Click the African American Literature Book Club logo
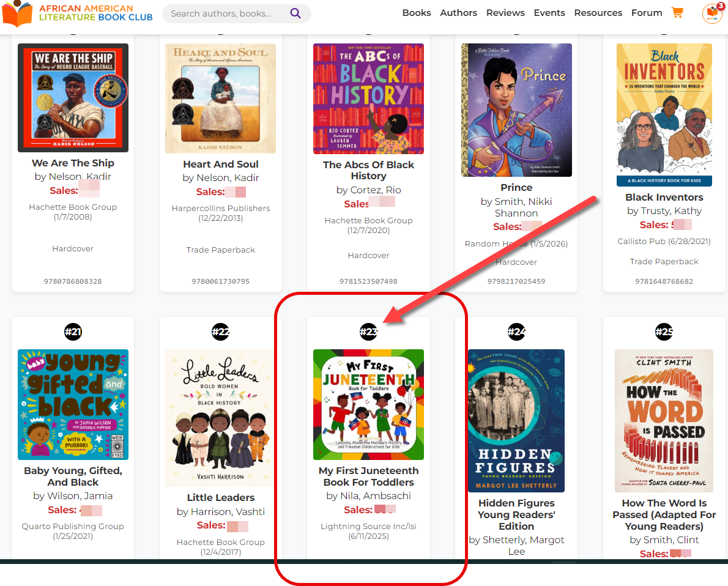The width and height of the screenshot is (728, 586). (78, 14)
